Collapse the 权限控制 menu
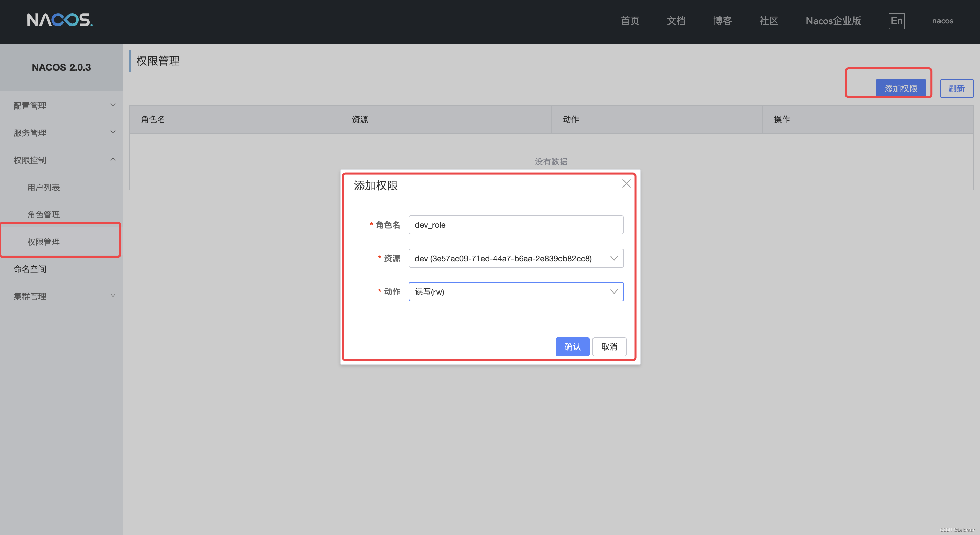This screenshot has width=980, height=535. (x=61, y=160)
